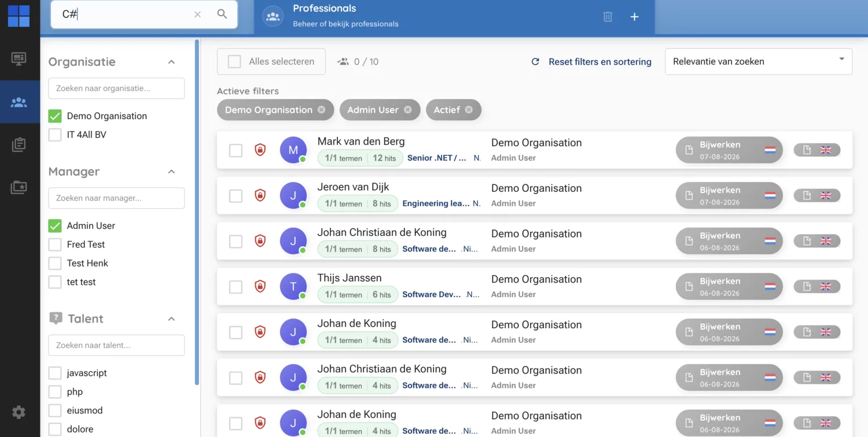The image size is (868, 437).
Task: Click Zoeken naar talent search field
Action: (x=116, y=345)
